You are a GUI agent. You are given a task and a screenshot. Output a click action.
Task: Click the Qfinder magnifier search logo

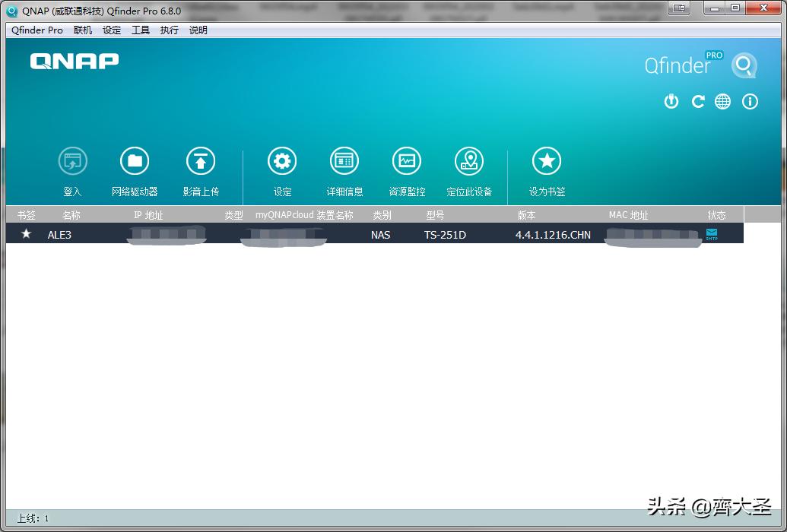click(744, 66)
